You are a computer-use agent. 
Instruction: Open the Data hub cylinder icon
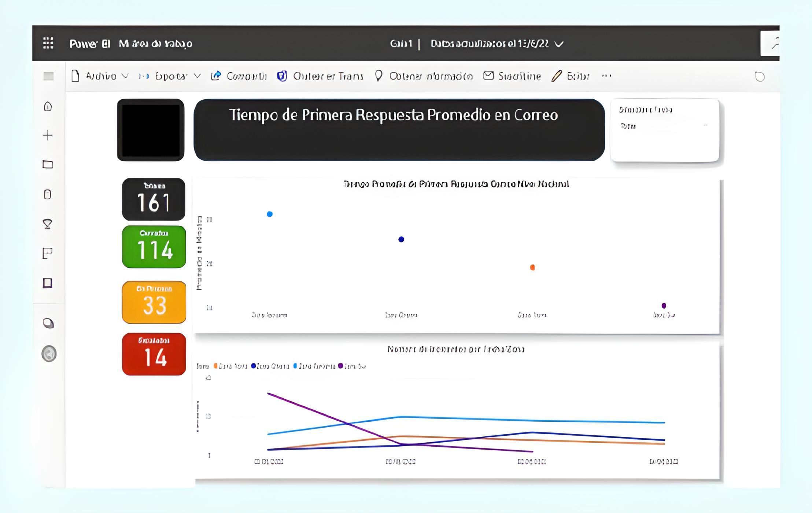click(x=48, y=194)
